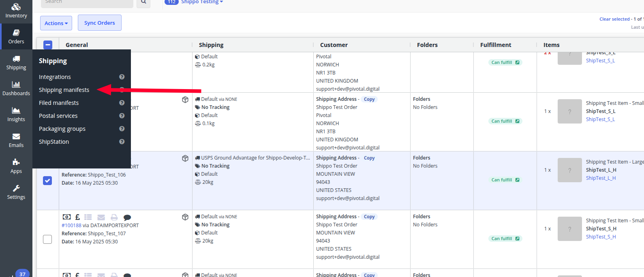This screenshot has width=644, height=277.
Task: Open ShipTest_S_H item link
Action: click(x=601, y=237)
